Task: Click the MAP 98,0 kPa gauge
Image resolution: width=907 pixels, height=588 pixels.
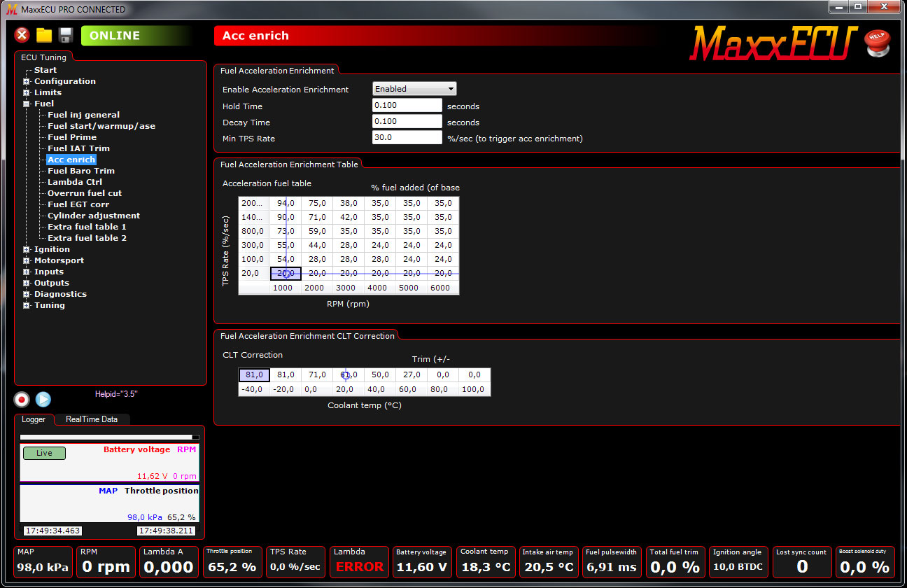Action: click(43, 562)
